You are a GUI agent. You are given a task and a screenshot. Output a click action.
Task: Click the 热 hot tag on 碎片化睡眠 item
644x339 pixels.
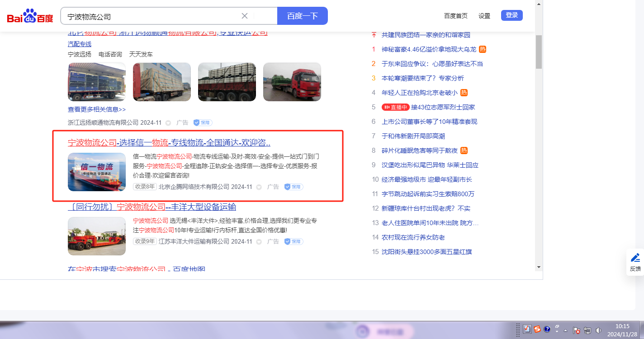tap(464, 151)
